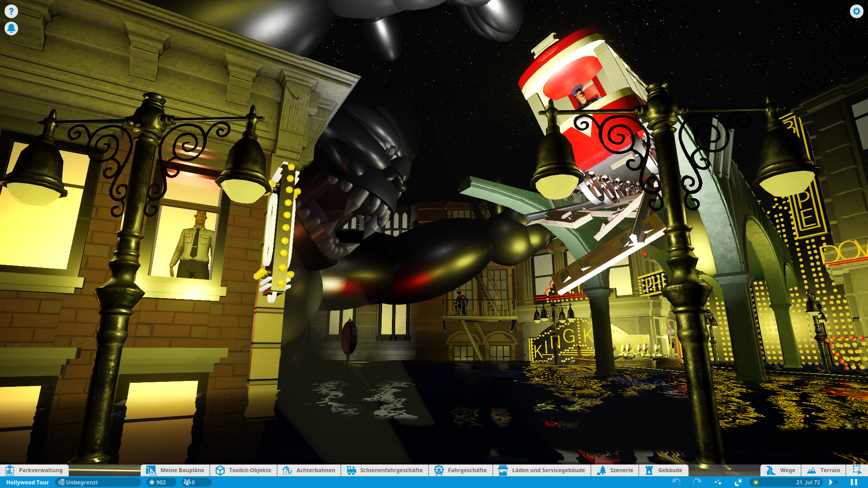Viewport: 868px width, 488px height.
Task: Click the undo arrow icon
Action: click(676, 482)
